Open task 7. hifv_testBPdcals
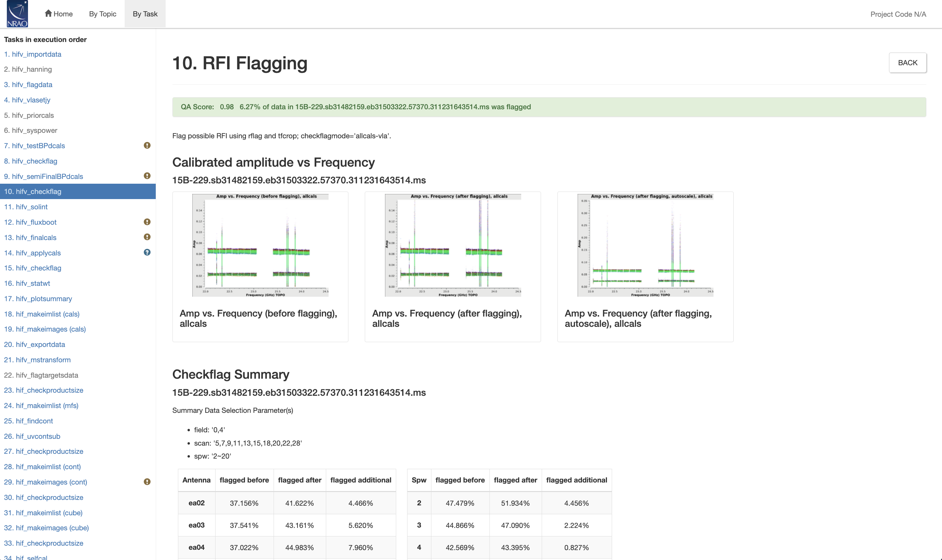Viewport: 942px width, 560px height. point(34,146)
